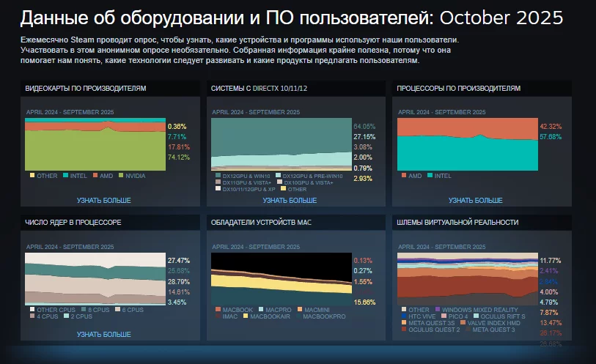The height and width of the screenshot is (364, 596).
Task: Click the AMD swatch in video cards legend
Action: (x=95, y=175)
